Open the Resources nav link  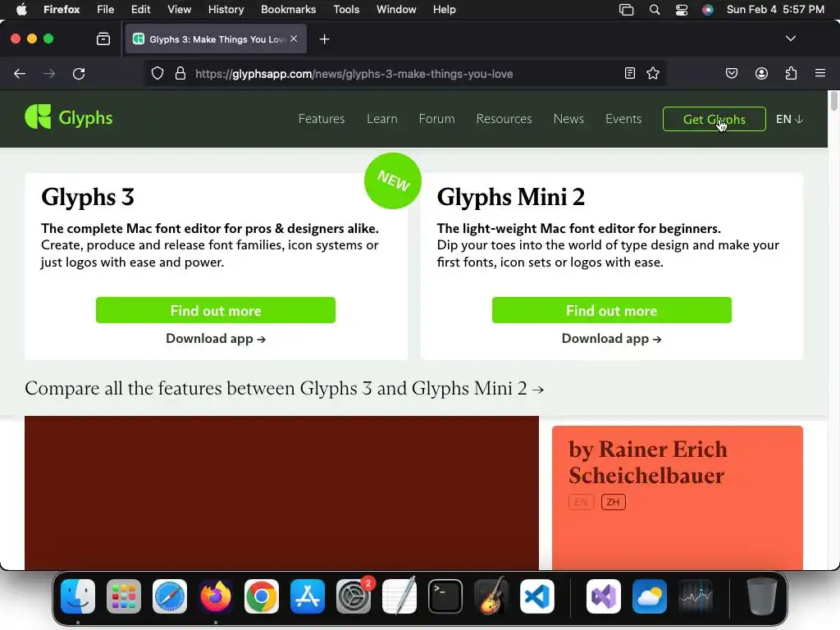pyautogui.click(x=504, y=119)
